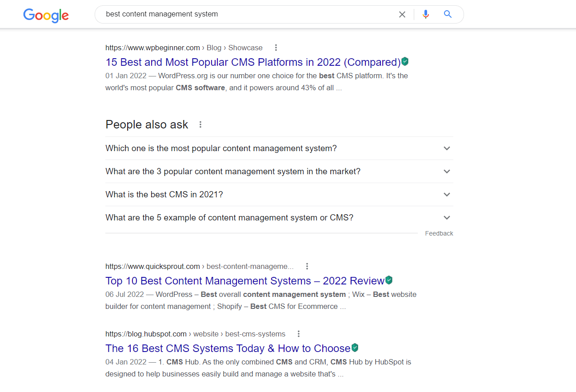The image size is (576, 392).
Task: Click the 'People also ask' heading
Action: pyautogui.click(x=147, y=124)
